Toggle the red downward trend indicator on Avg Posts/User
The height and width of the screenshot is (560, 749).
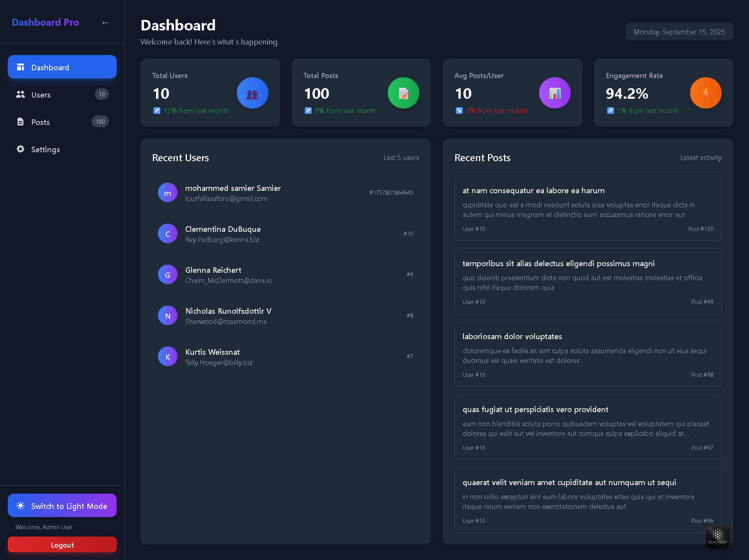(x=458, y=111)
